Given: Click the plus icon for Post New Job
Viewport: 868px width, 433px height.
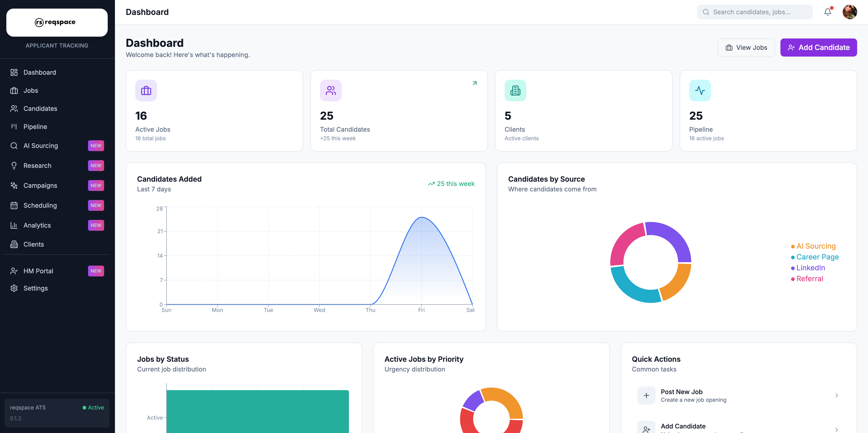Looking at the screenshot, I should [x=646, y=395].
